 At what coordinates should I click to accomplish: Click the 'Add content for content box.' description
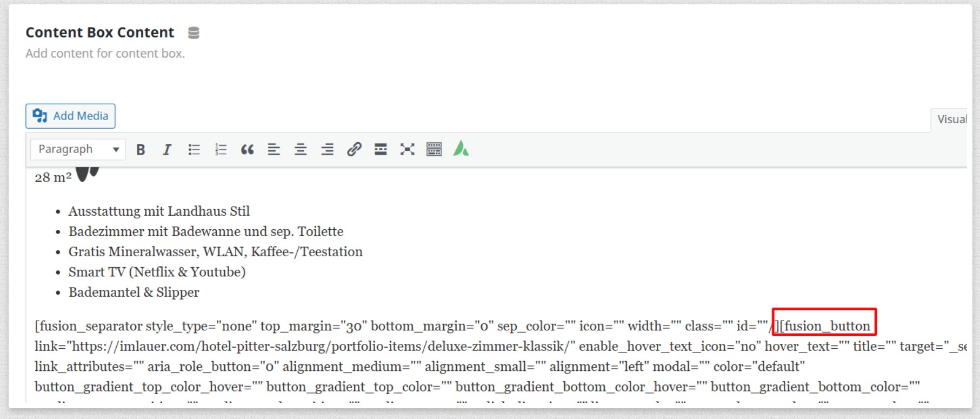[x=105, y=54]
